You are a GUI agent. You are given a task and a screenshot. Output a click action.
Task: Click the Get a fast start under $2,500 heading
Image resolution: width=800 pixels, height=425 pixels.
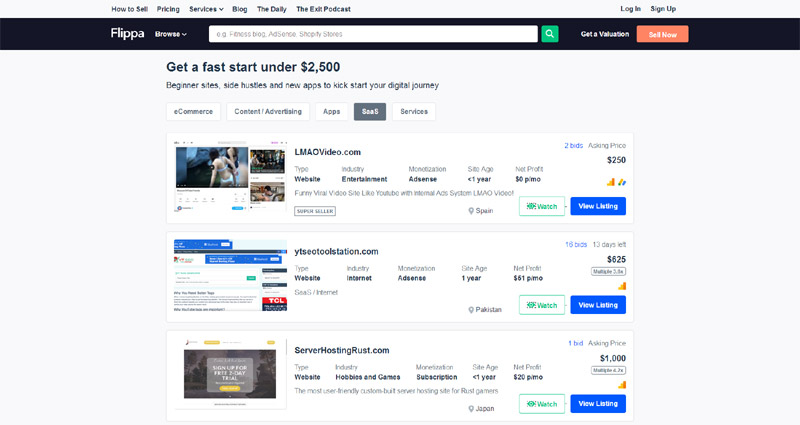coord(253,67)
